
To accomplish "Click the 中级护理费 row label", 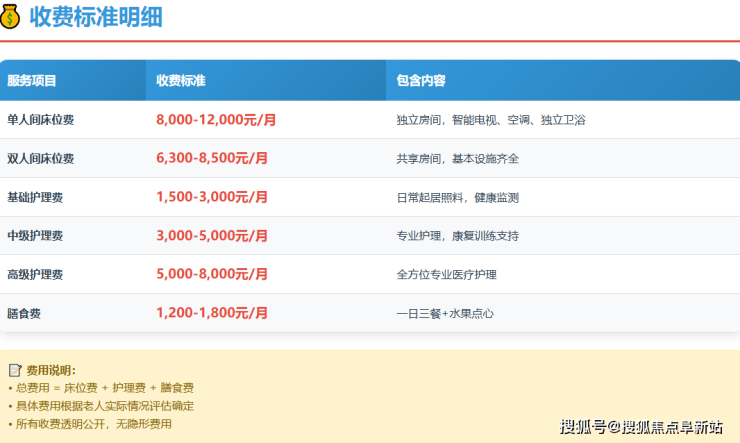I will tap(35, 236).
